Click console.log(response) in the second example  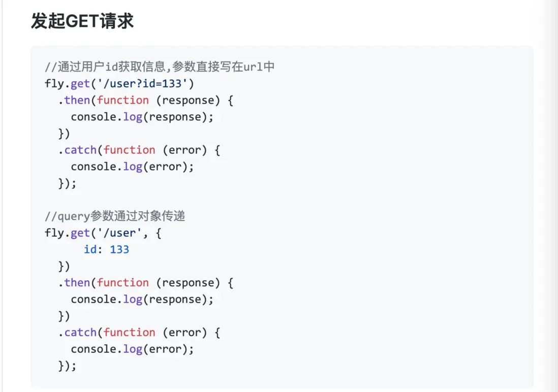pos(142,299)
